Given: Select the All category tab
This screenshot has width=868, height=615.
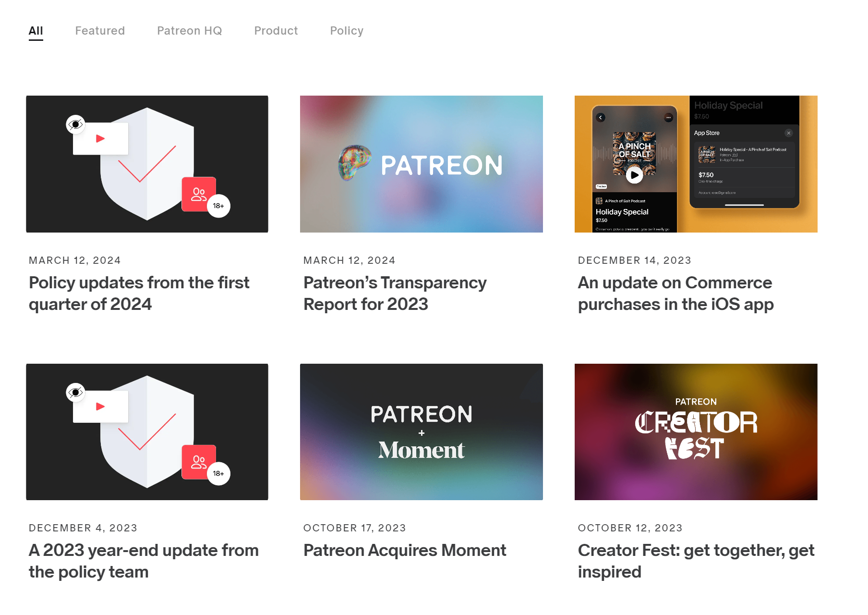Looking at the screenshot, I should coord(36,31).
